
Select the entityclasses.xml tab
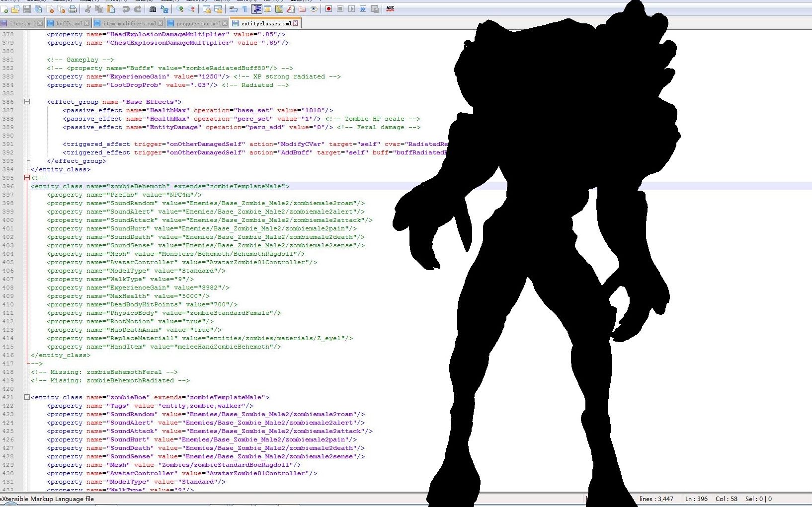click(x=266, y=23)
